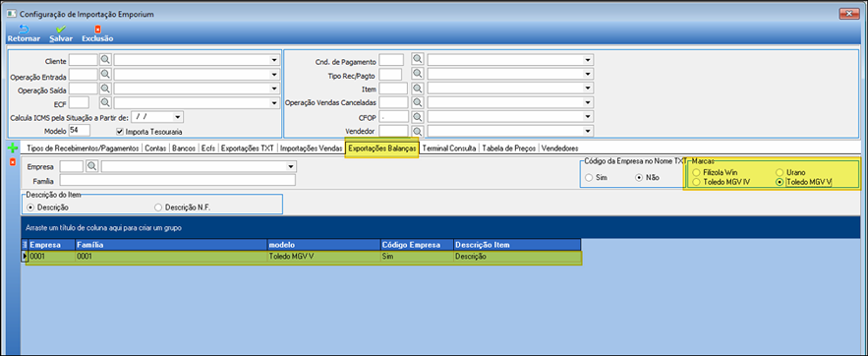Open Item search magnifier
Image resolution: width=868 pixels, height=356 pixels.
point(418,89)
